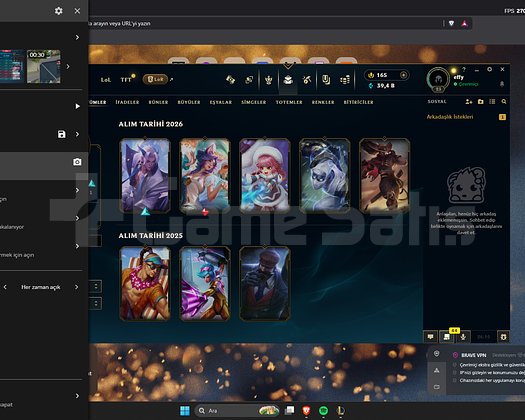
Task: Open the League of Legends taskbar icon
Action: (340, 411)
